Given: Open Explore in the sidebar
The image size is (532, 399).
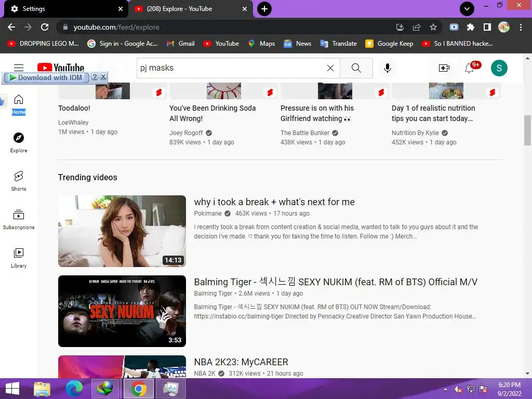Looking at the screenshot, I should 19,143.
